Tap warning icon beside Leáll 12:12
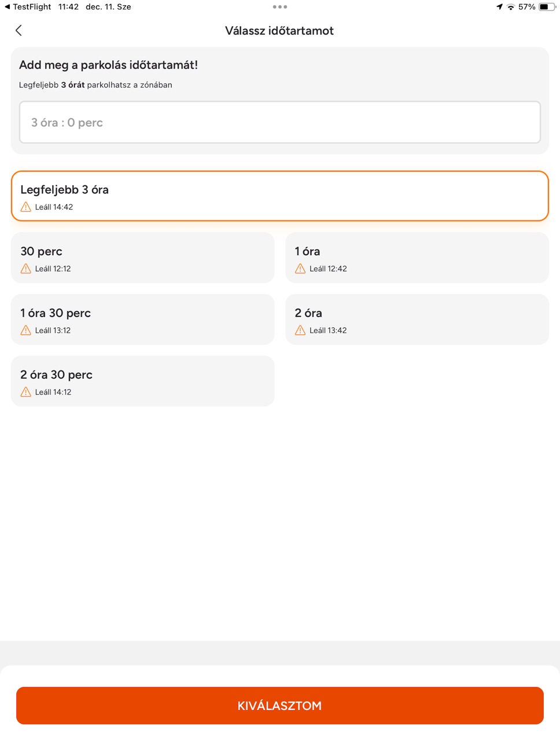This screenshot has height=746, width=560. click(26, 268)
